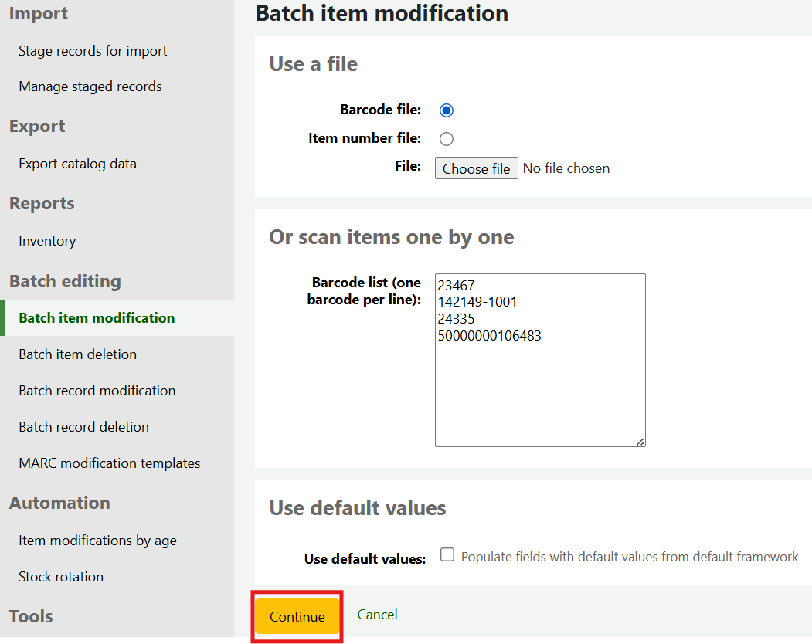Grab the textarea resize handle corner
Image resolution: width=812 pixels, height=644 pixels.
point(640,442)
